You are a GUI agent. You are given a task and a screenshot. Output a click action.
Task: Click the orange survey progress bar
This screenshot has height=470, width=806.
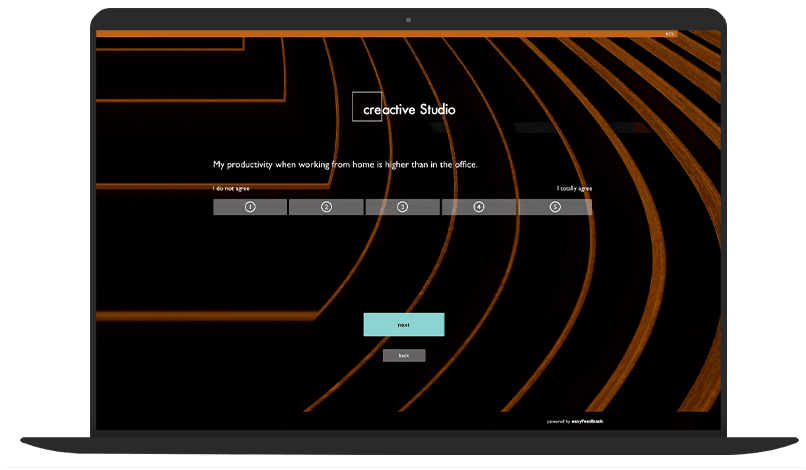(x=380, y=34)
